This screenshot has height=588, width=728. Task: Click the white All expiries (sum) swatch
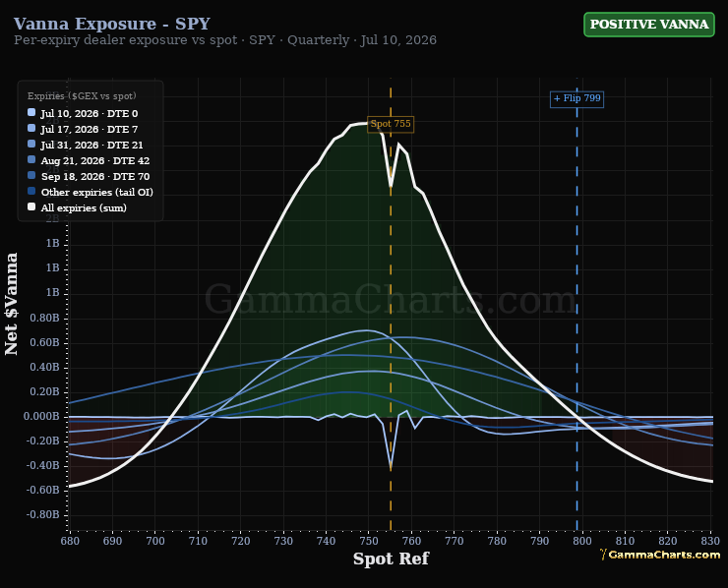[31, 207]
